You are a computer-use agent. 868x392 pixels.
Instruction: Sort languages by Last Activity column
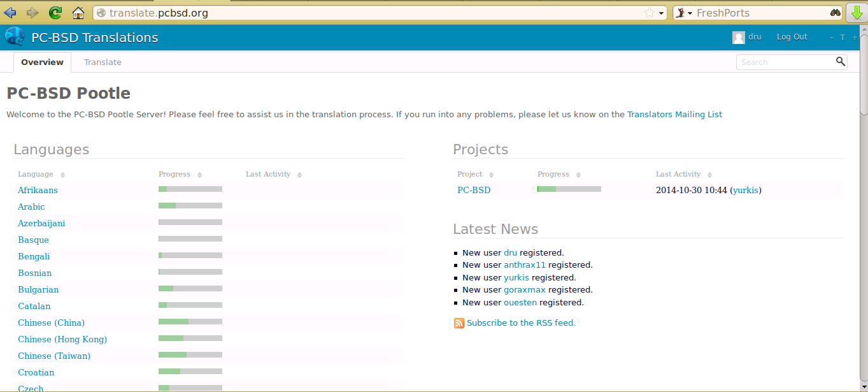click(274, 174)
